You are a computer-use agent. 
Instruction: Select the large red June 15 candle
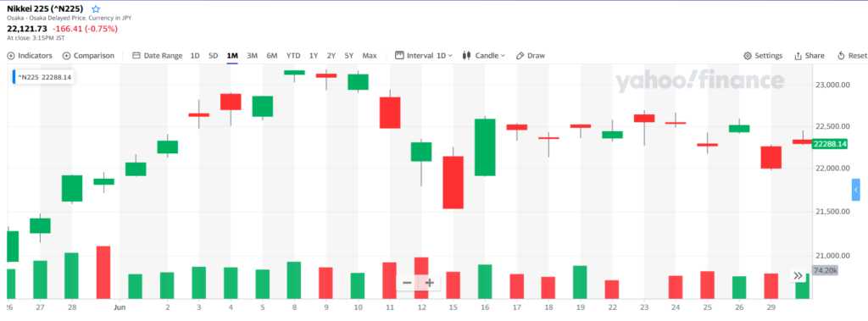pyautogui.click(x=453, y=183)
